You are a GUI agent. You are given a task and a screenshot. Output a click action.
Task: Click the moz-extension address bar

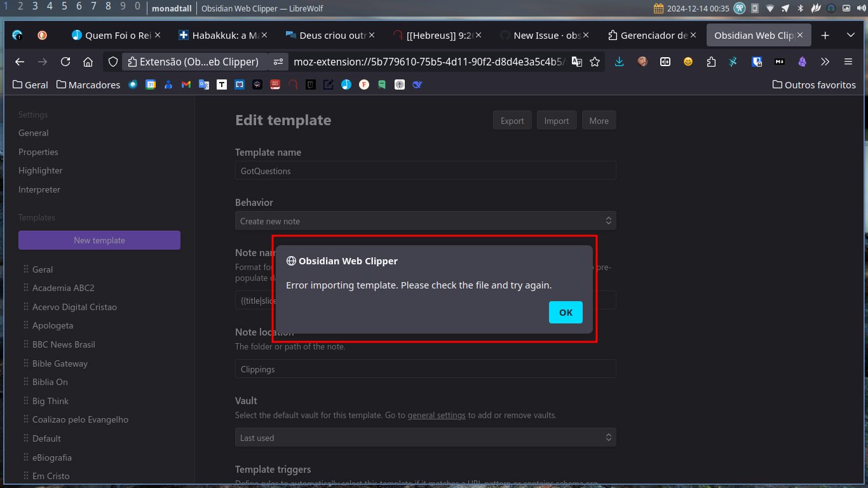tap(429, 62)
